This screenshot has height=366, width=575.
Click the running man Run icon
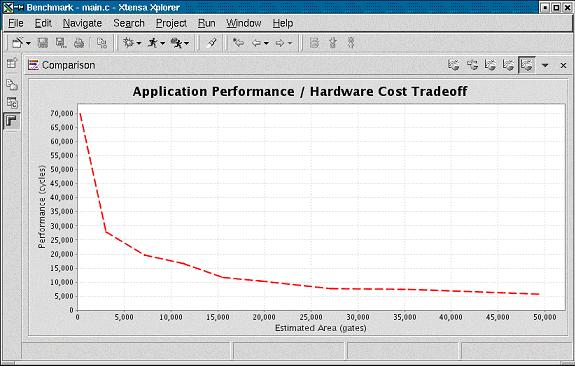click(x=153, y=43)
